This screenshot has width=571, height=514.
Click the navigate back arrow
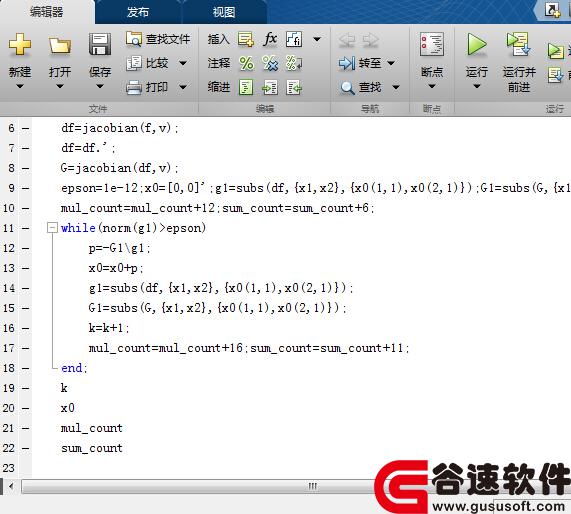tap(347, 40)
